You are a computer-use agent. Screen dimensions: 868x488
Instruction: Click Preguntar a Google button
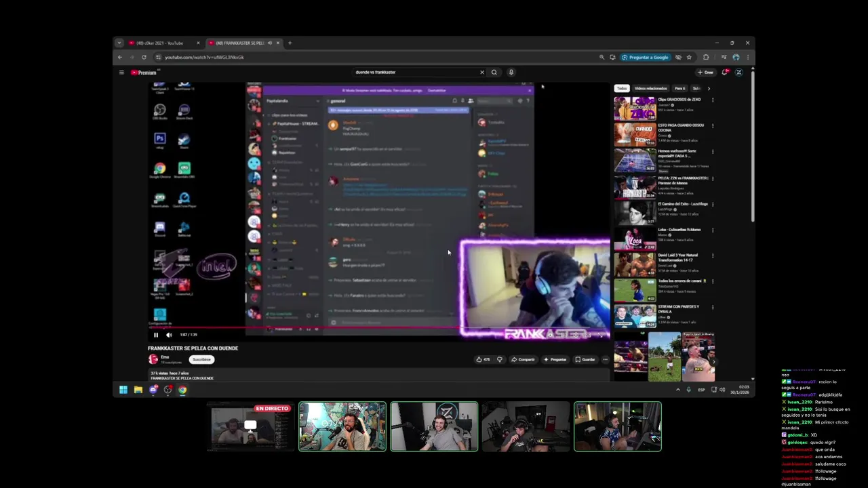646,57
